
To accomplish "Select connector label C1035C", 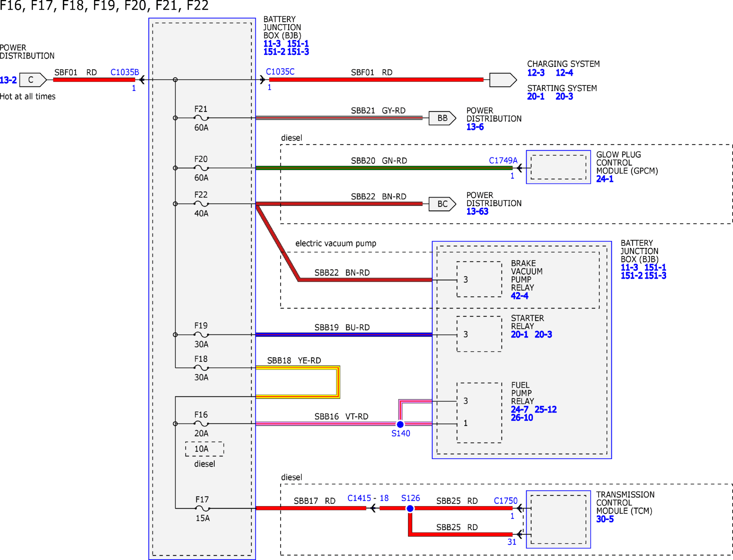I will tap(280, 72).
